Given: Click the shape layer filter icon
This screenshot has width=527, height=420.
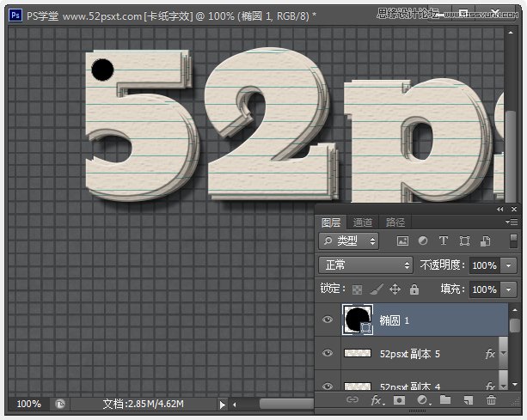Looking at the screenshot, I should [464, 241].
